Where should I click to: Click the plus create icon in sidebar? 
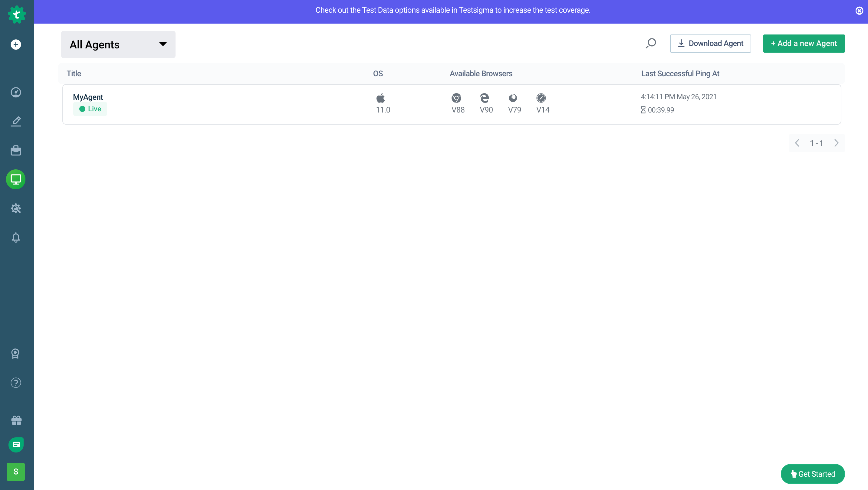(x=16, y=44)
